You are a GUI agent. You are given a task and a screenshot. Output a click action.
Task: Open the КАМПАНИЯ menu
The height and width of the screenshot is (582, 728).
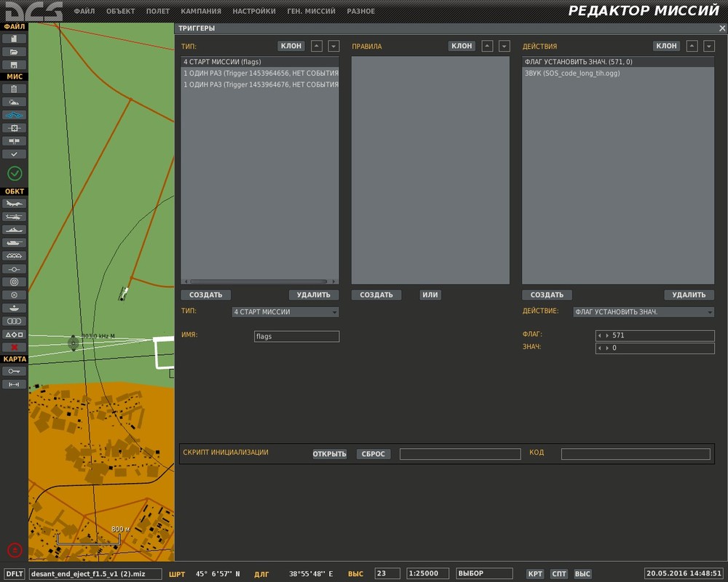pos(202,12)
